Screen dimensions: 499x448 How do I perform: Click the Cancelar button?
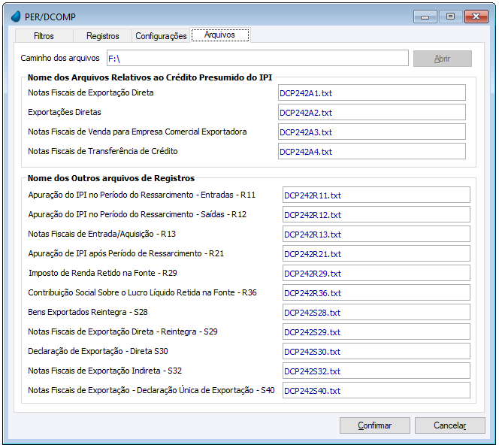[449, 425]
